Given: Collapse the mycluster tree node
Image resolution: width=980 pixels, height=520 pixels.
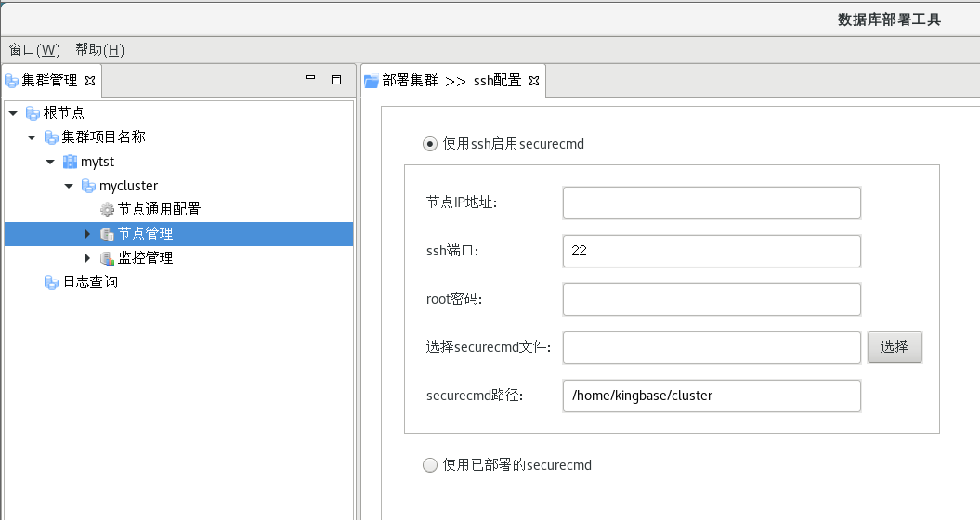Looking at the screenshot, I should (x=69, y=186).
